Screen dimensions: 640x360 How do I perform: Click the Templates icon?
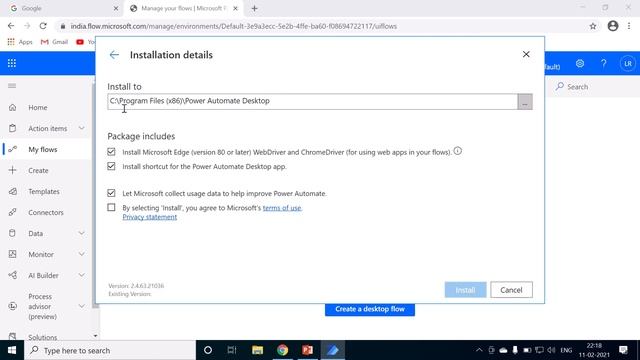pyautogui.click(x=13, y=191)
